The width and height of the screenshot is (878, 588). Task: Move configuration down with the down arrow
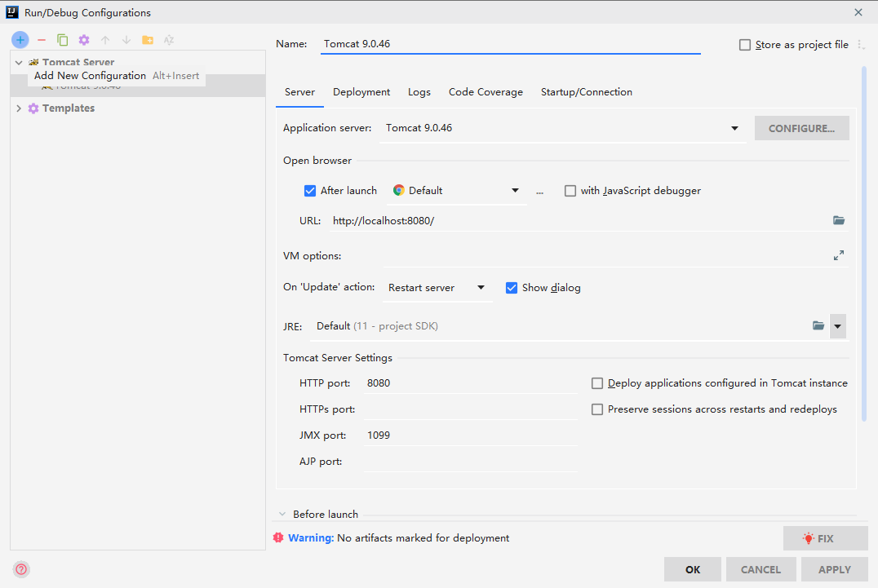pos(126,40)
